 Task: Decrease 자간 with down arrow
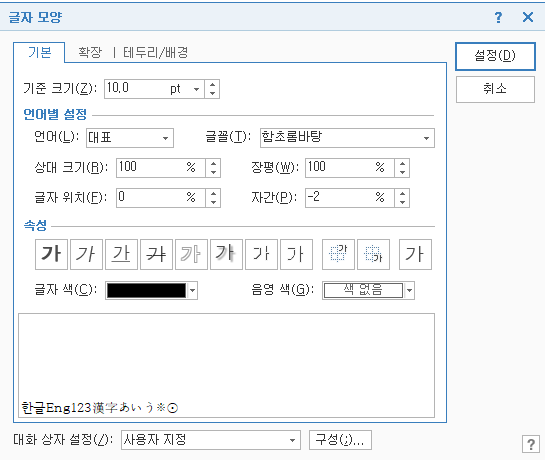pyautogui.click(x=402, y=203)
